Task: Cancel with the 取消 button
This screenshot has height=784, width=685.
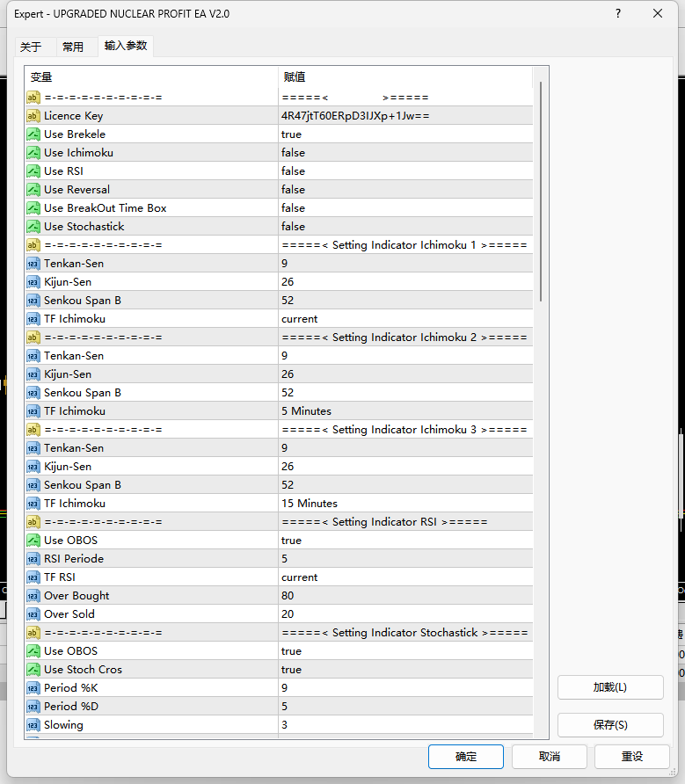Action: [x=550, y=757]
